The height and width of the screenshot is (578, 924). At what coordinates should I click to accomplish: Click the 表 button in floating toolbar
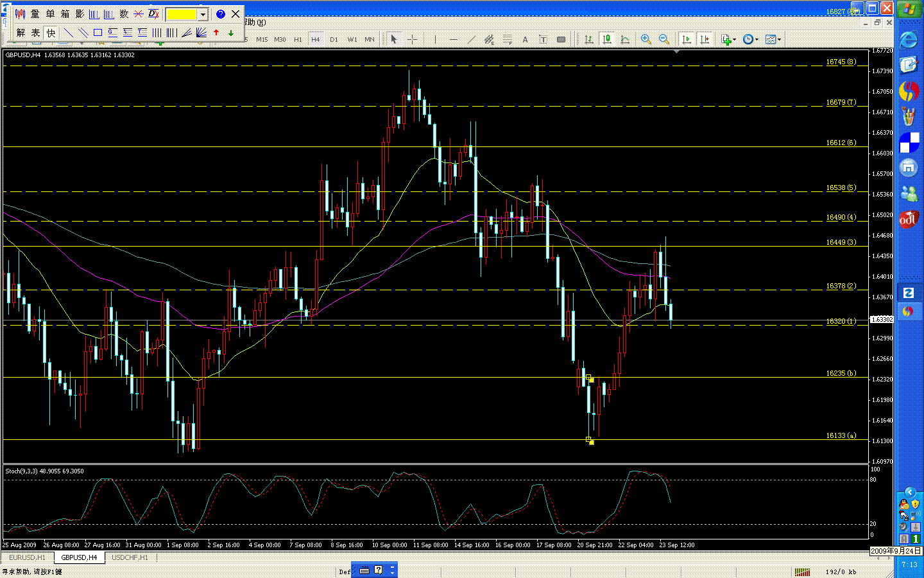point(36,33)
